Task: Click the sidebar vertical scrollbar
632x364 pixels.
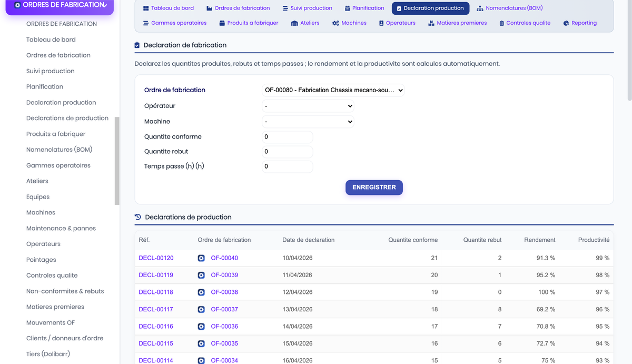Action: (x=117, y=161)
